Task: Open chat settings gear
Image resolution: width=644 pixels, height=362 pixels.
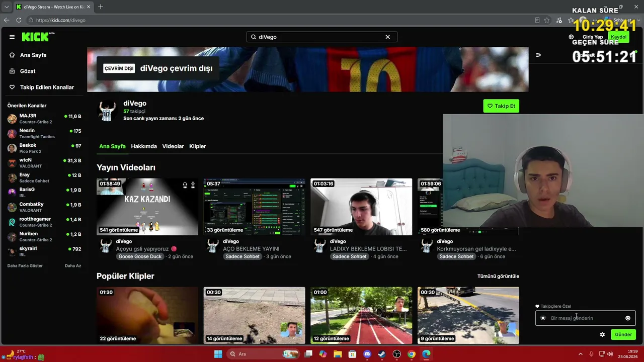Action: point(602,334)
